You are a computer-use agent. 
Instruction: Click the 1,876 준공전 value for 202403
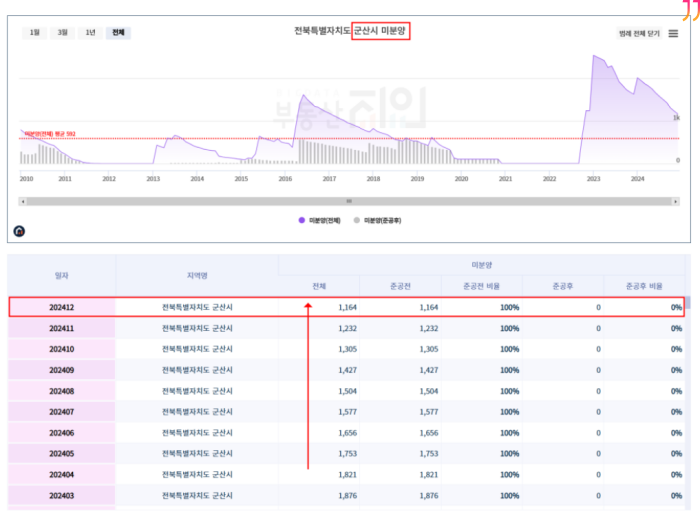pyautogui.click(x=429, y=495)
